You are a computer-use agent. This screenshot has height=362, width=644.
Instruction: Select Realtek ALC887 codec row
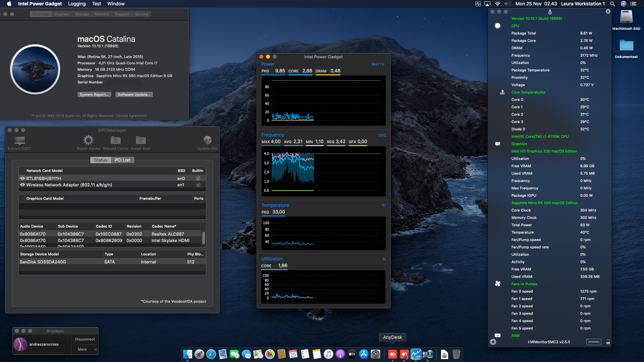pyautogui.click(x=110, y=234)
